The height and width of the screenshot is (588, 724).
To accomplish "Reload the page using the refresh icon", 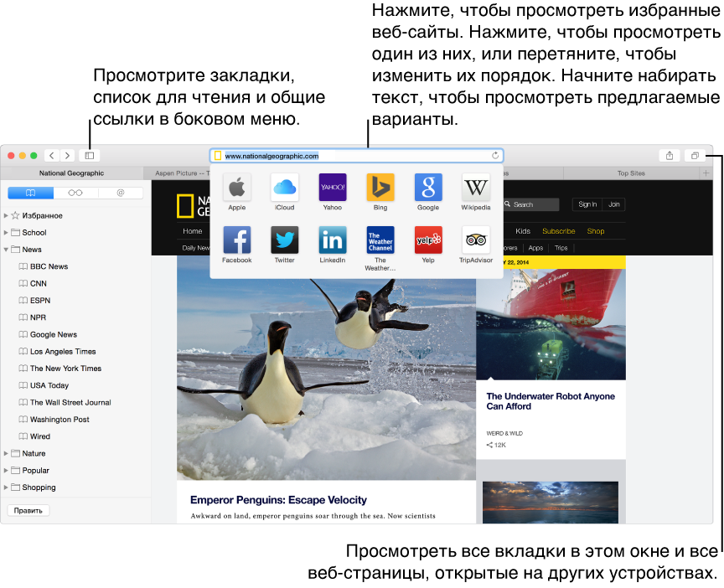I will pos(495,156).
